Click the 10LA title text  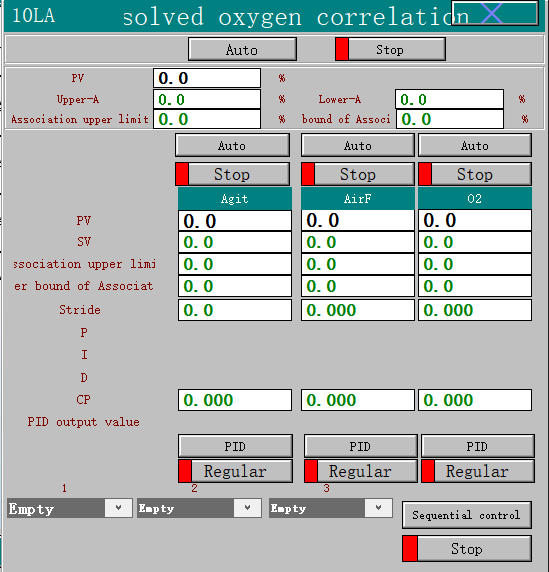[x=34, y=16]
